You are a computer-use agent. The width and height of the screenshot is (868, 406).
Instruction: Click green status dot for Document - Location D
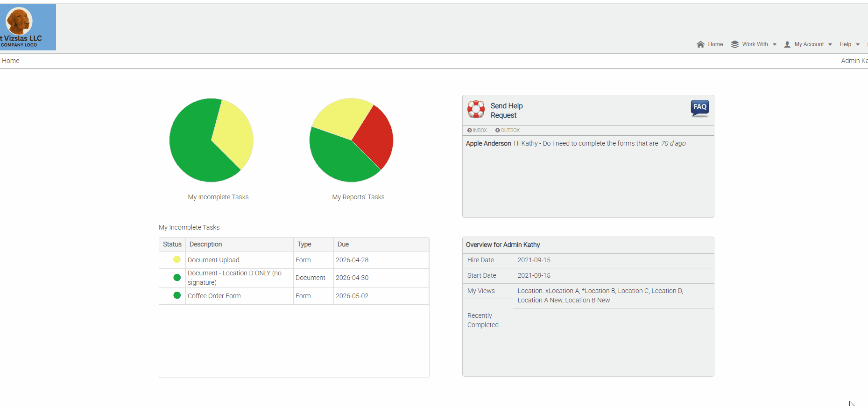tap(177, 277)
